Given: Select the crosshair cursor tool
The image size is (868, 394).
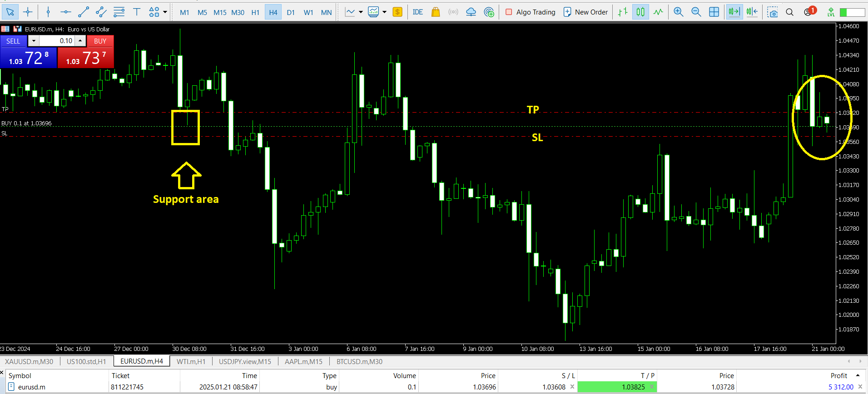Looking at the screenshot, I should tap(28, 12).
